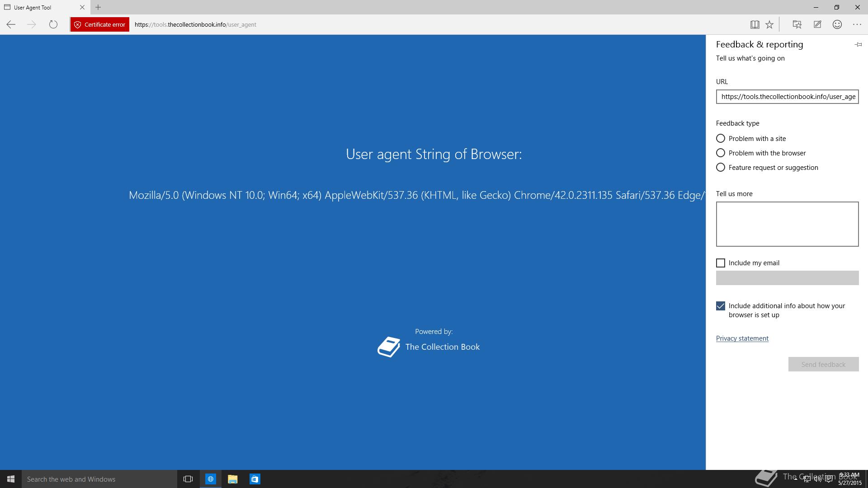Open the Privacy statement link
Screen dimensions: 868x488
coord(742,338)
